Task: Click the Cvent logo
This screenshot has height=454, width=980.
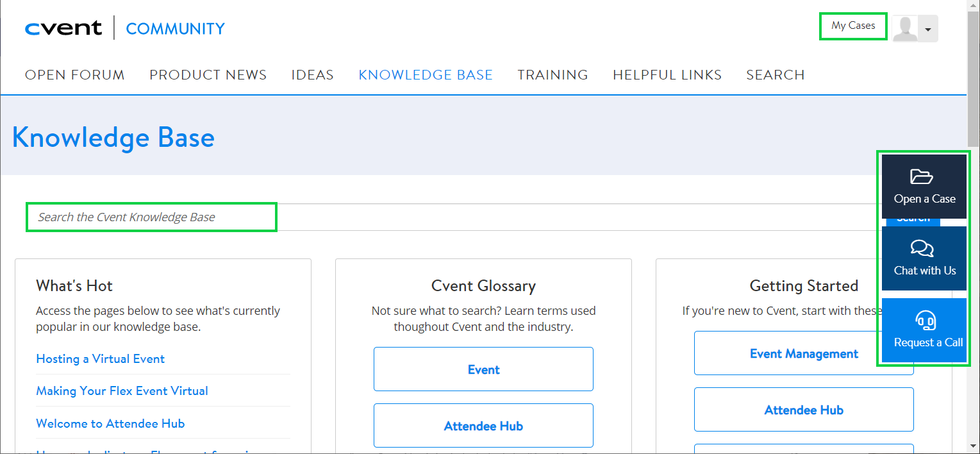Action: [63, 28]
